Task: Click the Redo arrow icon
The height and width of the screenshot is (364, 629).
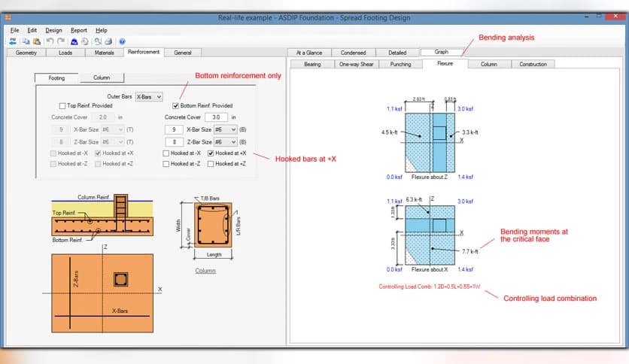Action: (x=61, y=41)
